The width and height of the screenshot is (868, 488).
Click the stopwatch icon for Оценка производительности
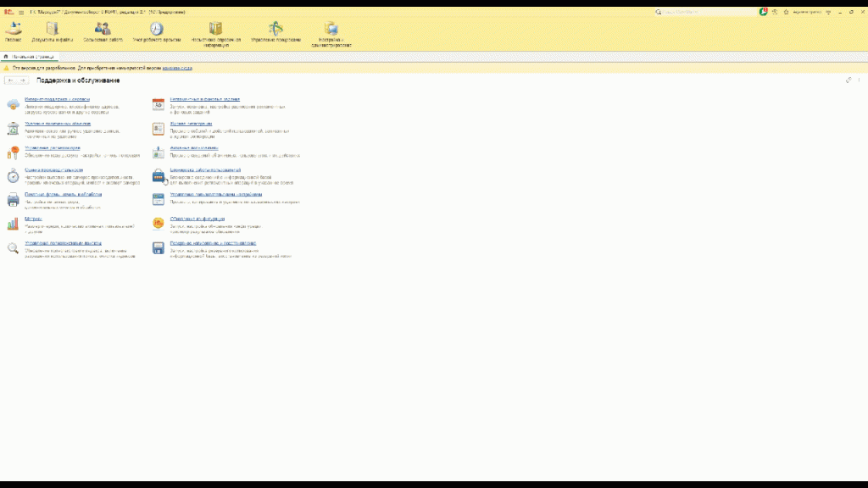(x=14, y=176)
